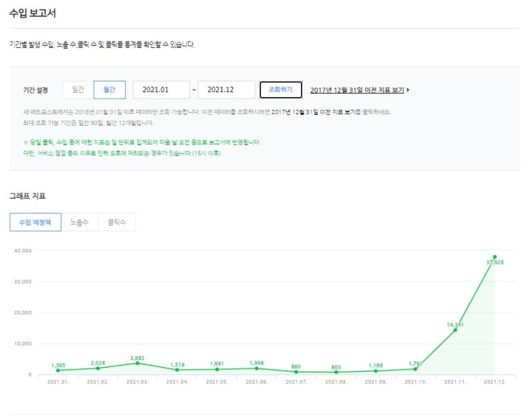Switch to the 수입 예정액 graph tab
Viewport: 531px width, 420px height.
35,222
